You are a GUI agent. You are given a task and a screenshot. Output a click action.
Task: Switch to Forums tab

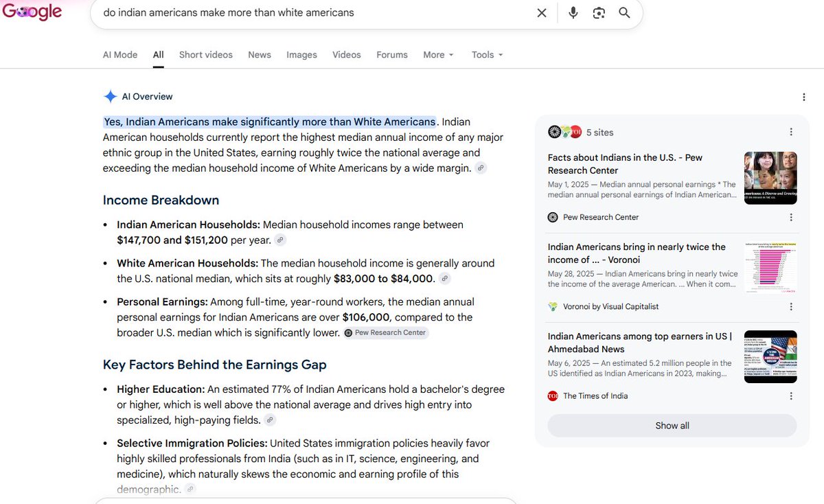pos(392,55)
